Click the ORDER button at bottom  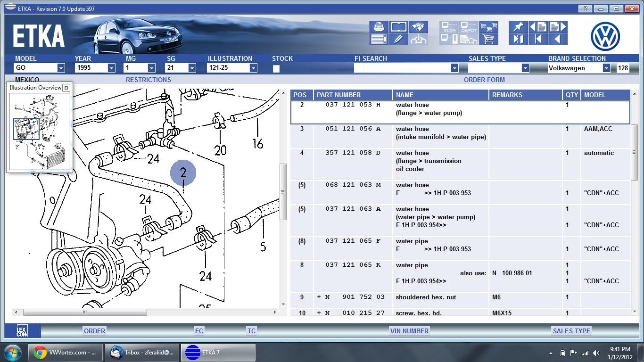coord(94,331)
